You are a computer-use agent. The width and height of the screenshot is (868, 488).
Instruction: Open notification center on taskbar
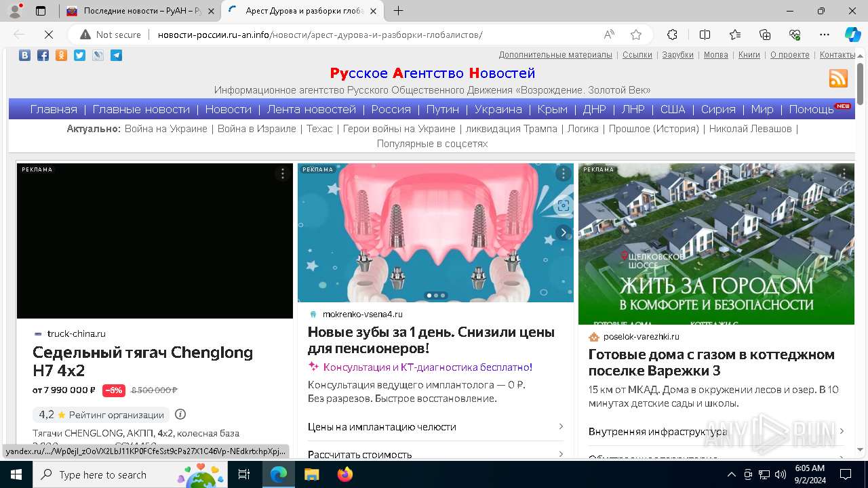coord(846,474)
